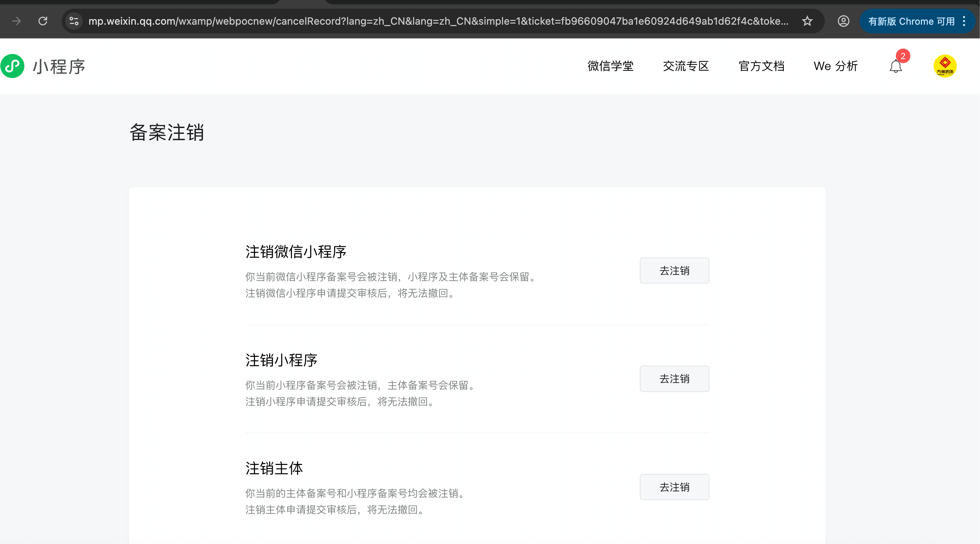Reload the page with the refresh icon
The image size is (980, 544).
pyautogui.click(x=43, y=21)
